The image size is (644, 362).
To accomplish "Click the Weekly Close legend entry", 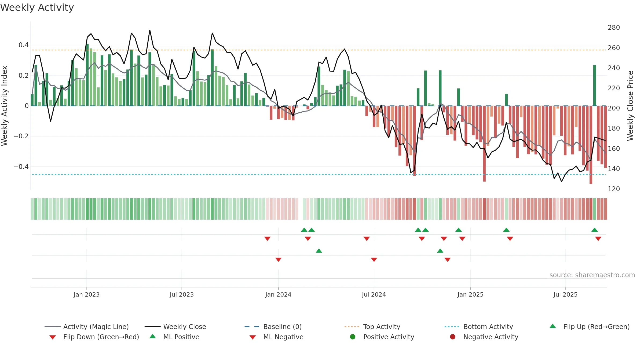I will 175,327.
